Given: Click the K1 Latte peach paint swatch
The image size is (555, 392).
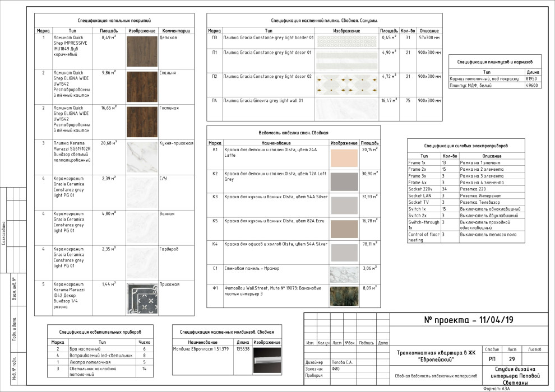Looking at the screenshot, I should [344, 158].
